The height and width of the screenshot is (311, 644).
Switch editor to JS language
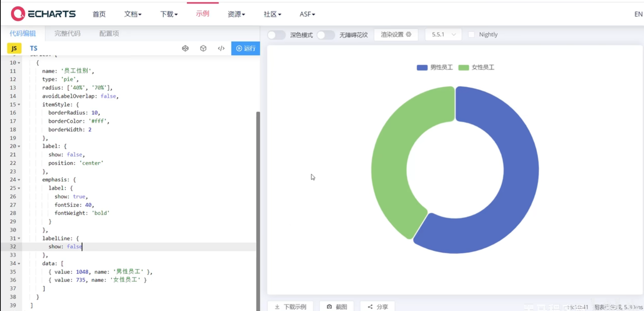click(14, 48)
